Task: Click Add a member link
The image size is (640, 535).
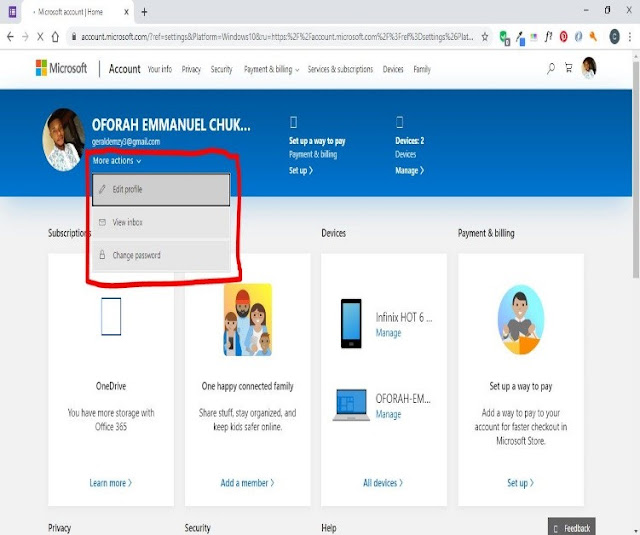Action: pyautogui.click(x=247, y=483)
